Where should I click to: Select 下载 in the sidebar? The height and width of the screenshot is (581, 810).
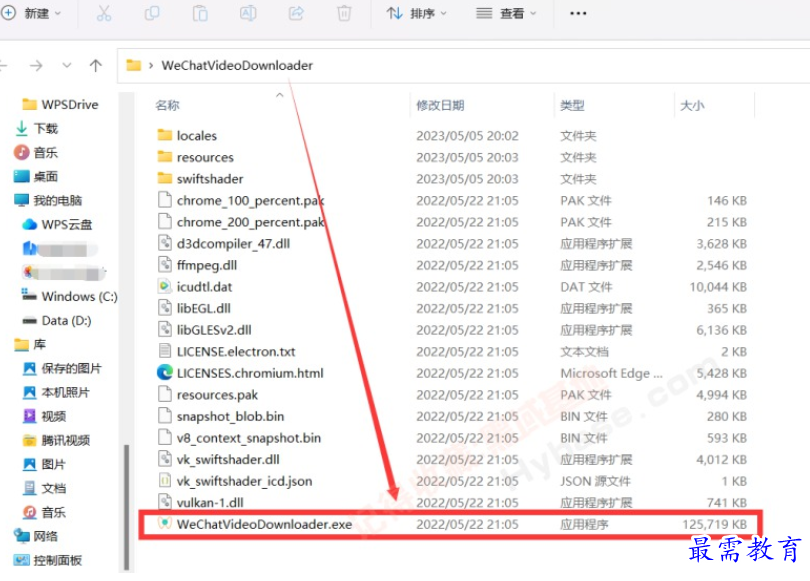pyautogui.click(x=37, y=128)
